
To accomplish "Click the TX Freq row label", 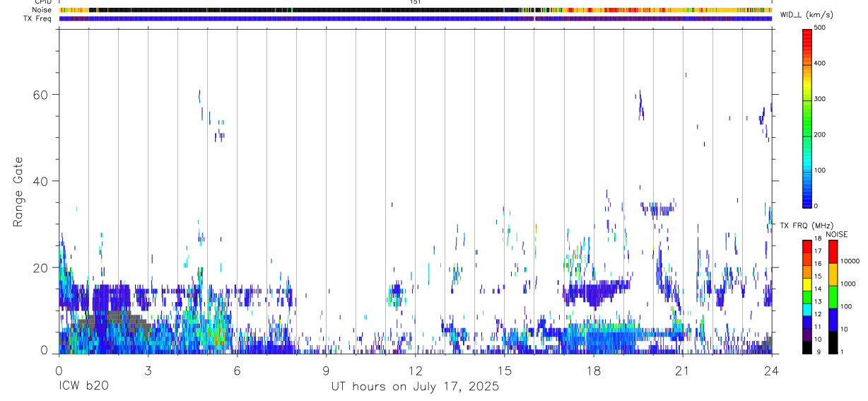I will (39, 18).
